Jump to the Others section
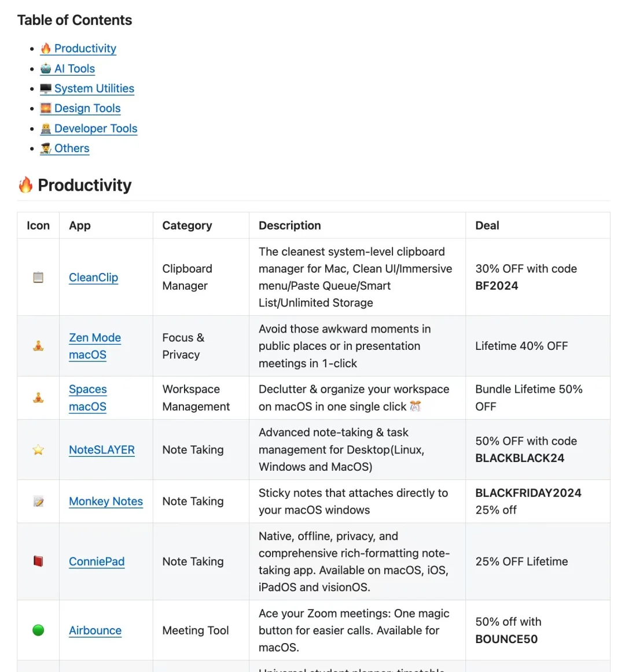This screenshot has height=672, width=625. click(72, 149)
